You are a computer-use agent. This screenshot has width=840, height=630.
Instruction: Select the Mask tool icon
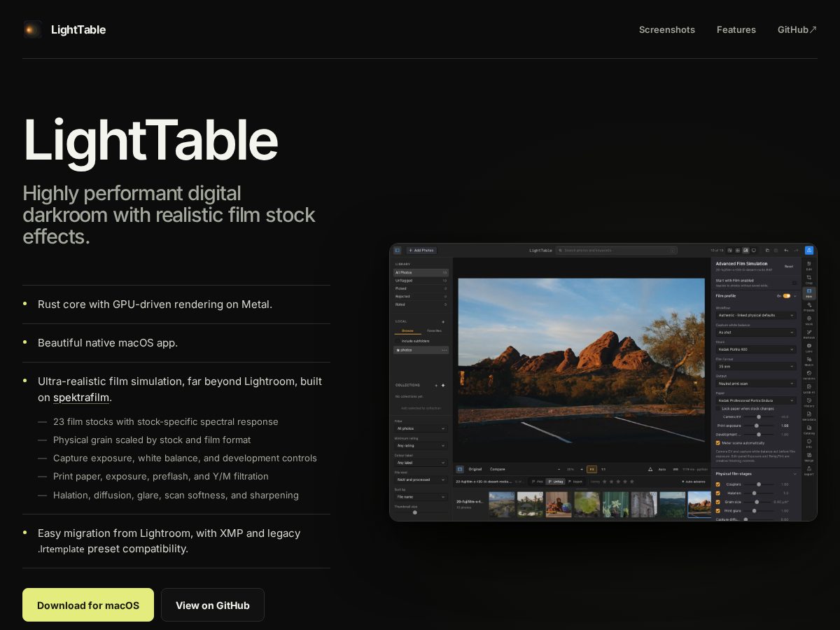coord(809,318)
